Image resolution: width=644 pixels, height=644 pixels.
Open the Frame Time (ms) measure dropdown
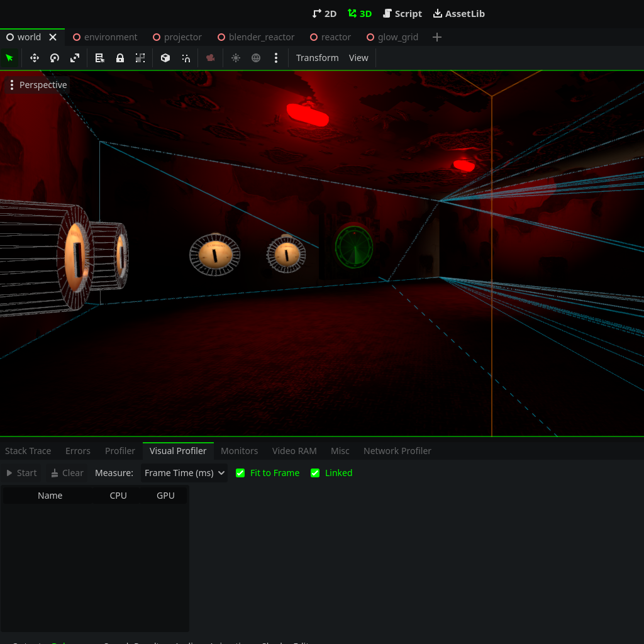tap(184, 473)
